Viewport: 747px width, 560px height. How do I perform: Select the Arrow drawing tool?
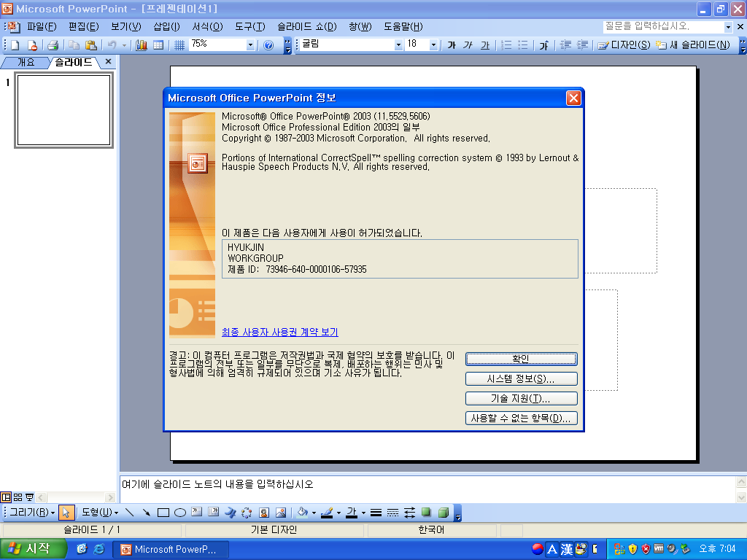[146, 513]
